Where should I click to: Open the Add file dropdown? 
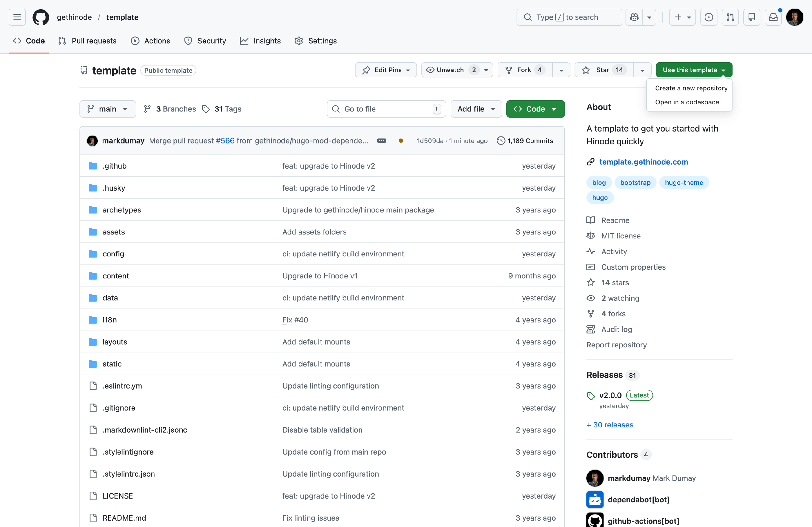coord(476,109)
